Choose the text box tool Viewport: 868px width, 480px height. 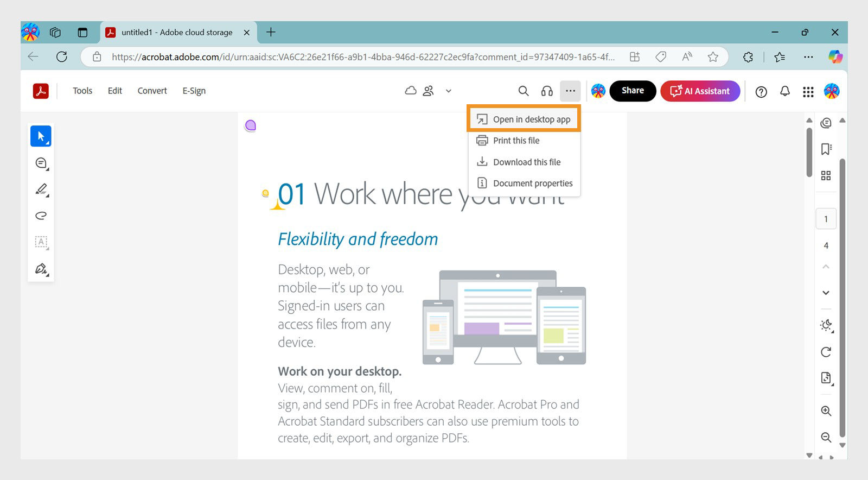pyautogui.click(x=41, y=242)
